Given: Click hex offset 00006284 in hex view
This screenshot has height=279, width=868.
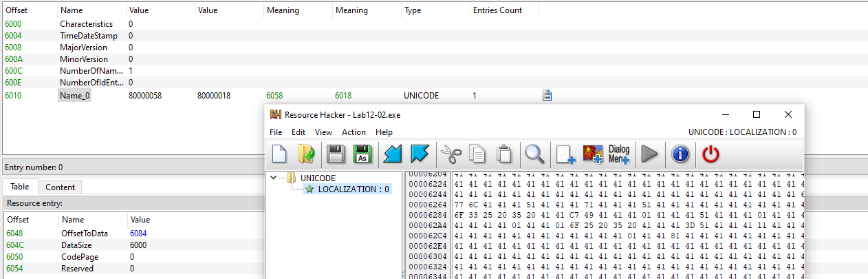Looking at the screenshot, I should pos(426,215).
